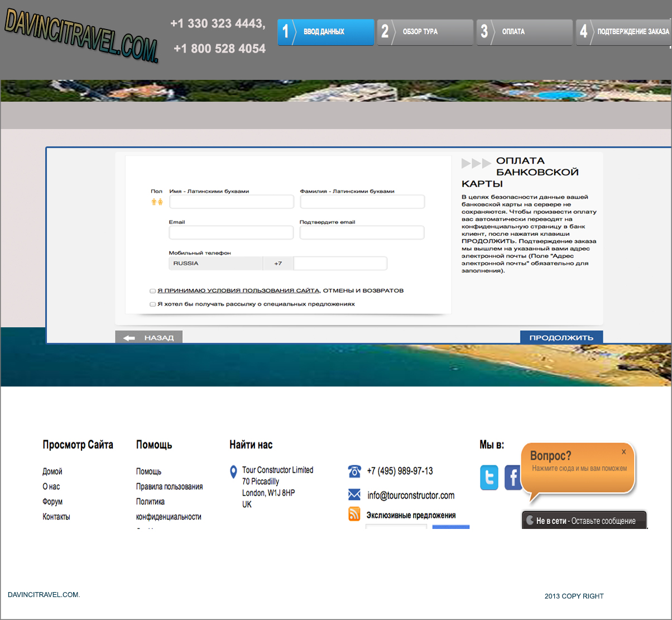This screenshot has width=672, height=620.
Task: Click the ПРОДОЛЖИТЬ button
Action: coord(561,337)
